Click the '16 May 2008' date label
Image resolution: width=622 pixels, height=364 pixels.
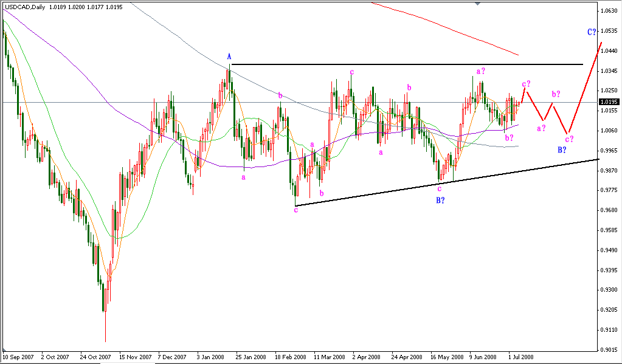click(447, 357)
